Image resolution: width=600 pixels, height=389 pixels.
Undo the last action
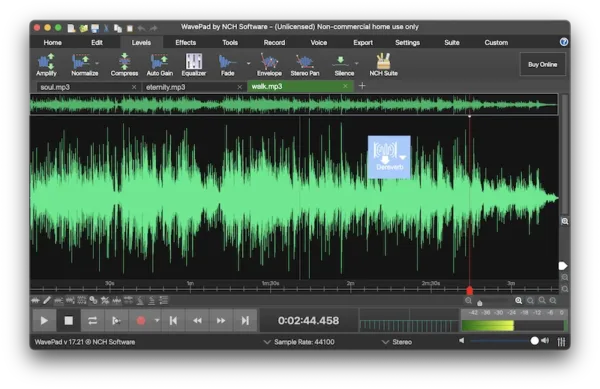pos(141,28)
